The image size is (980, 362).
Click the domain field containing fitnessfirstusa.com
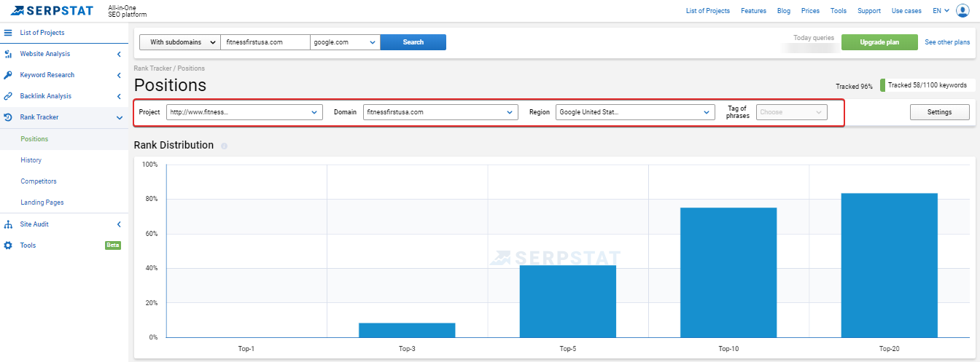(265, 42)
